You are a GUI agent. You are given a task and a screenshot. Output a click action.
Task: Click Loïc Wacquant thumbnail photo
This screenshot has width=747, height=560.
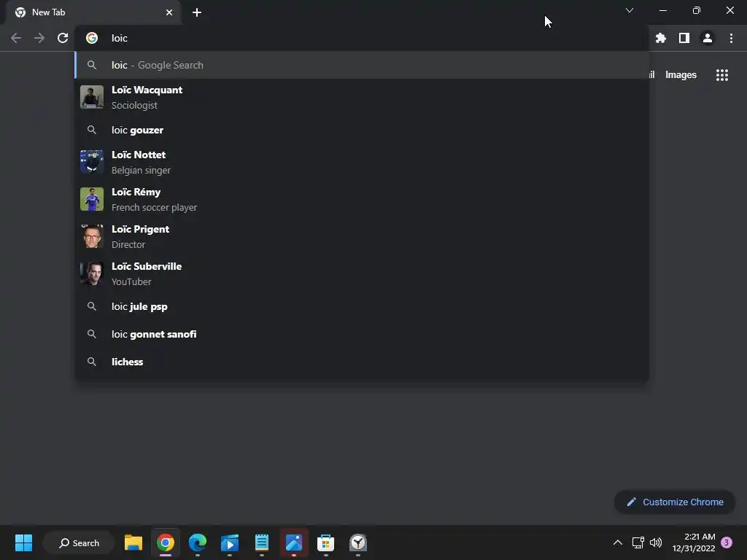click(92, 97)
